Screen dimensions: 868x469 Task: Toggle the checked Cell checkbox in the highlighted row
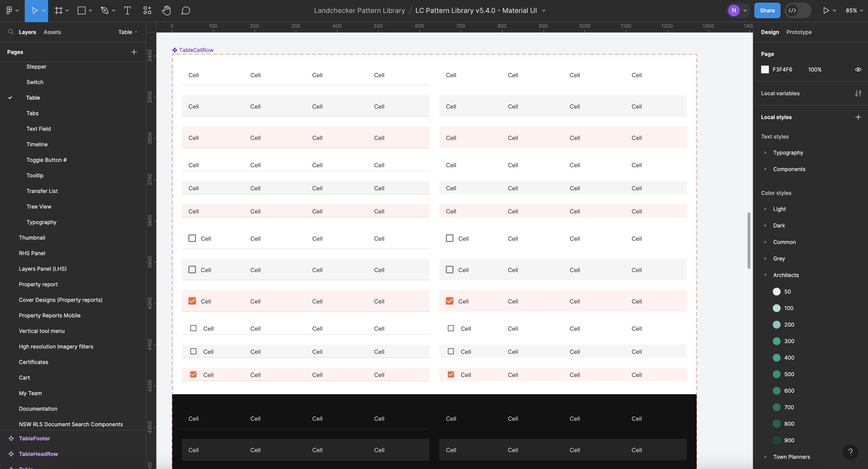[x=193, y=301]
